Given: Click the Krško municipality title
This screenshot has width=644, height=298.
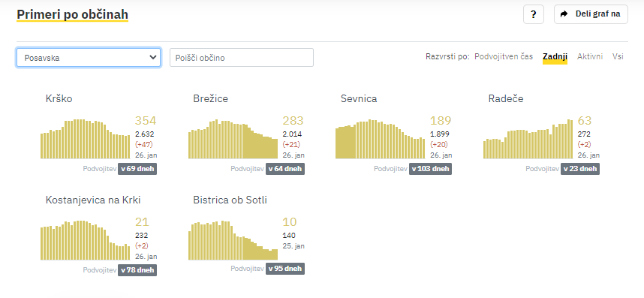Looking at the screenshot, I should (59, 98).
